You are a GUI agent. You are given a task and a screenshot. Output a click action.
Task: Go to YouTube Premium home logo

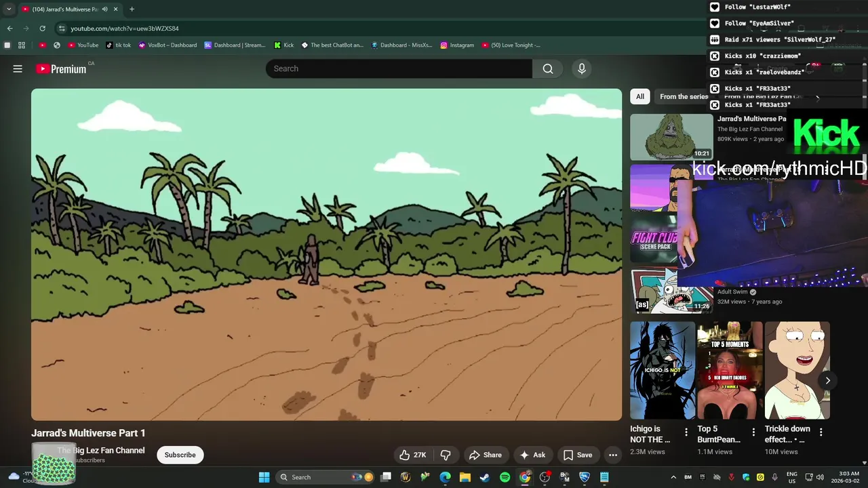[61, 68]
